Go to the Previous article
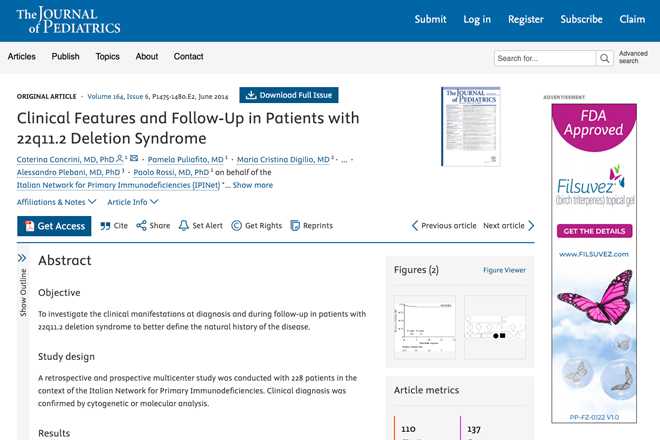 [x=444, y=226]
